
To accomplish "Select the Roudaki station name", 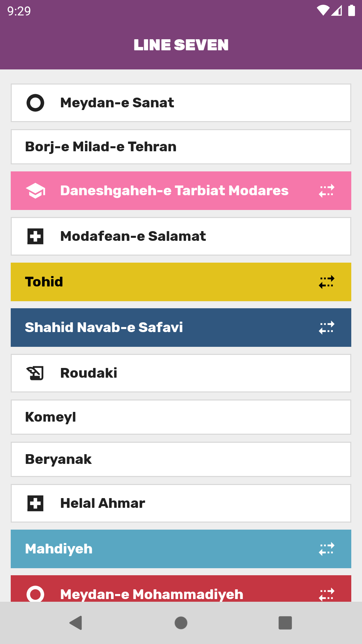I will (89, 373).
